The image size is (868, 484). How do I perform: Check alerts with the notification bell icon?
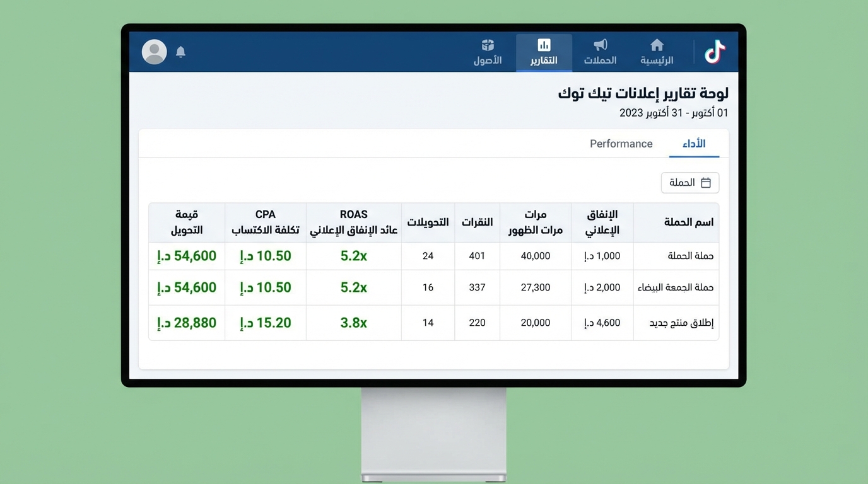[x=180, y=52]
